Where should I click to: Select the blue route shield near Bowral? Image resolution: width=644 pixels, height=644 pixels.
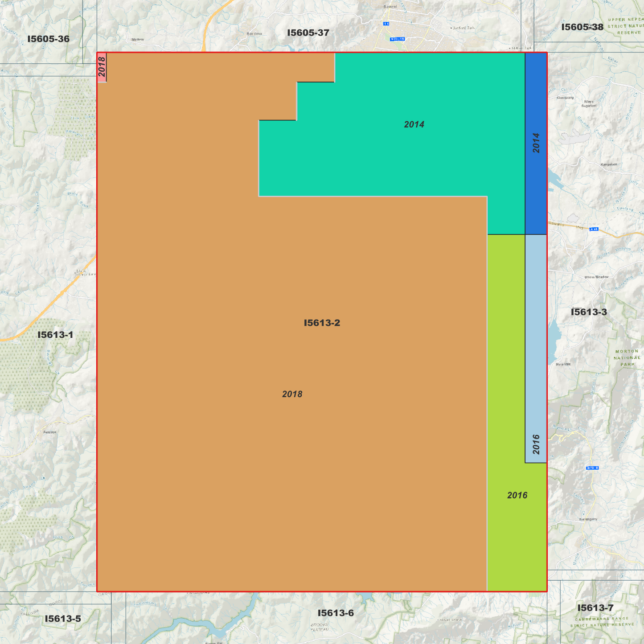click(386, 24)
